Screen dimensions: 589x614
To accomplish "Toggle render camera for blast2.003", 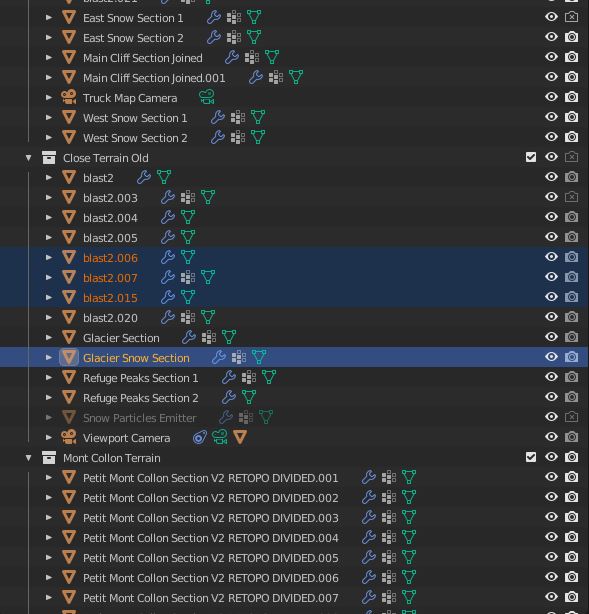I will [x=571, y=197].
